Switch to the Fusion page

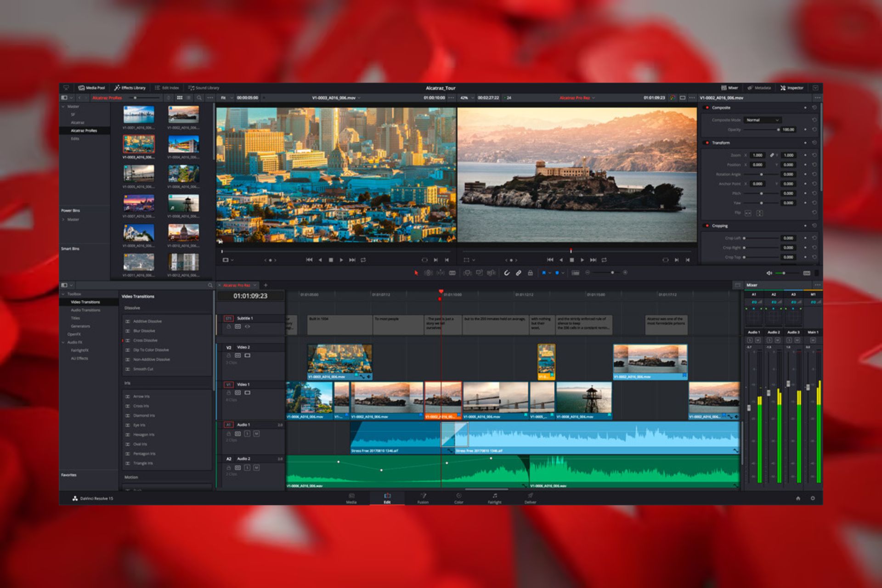tap(423, 498)
